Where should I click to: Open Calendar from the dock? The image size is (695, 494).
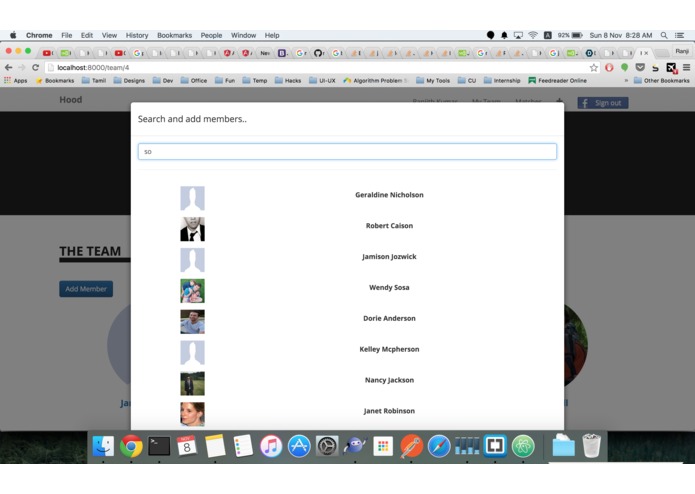point(187,446)
